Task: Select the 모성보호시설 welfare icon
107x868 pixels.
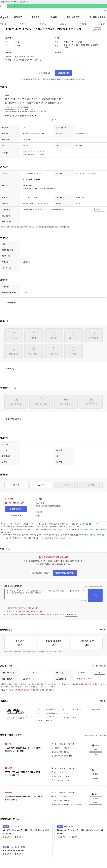Action: tap(53, 351)
